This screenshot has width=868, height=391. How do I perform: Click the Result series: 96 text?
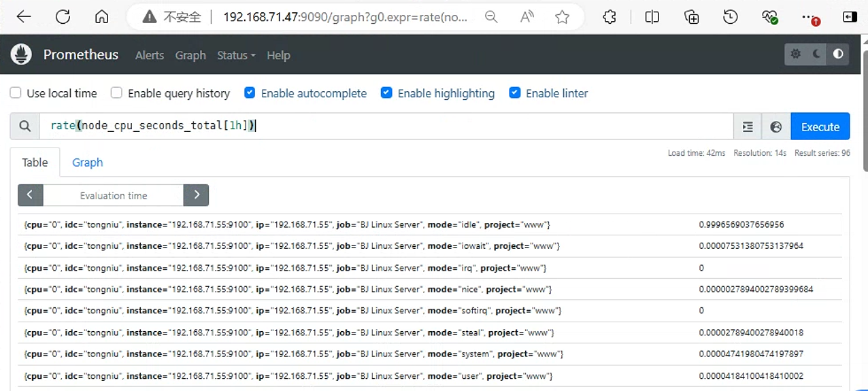click(x=822, y=154)
